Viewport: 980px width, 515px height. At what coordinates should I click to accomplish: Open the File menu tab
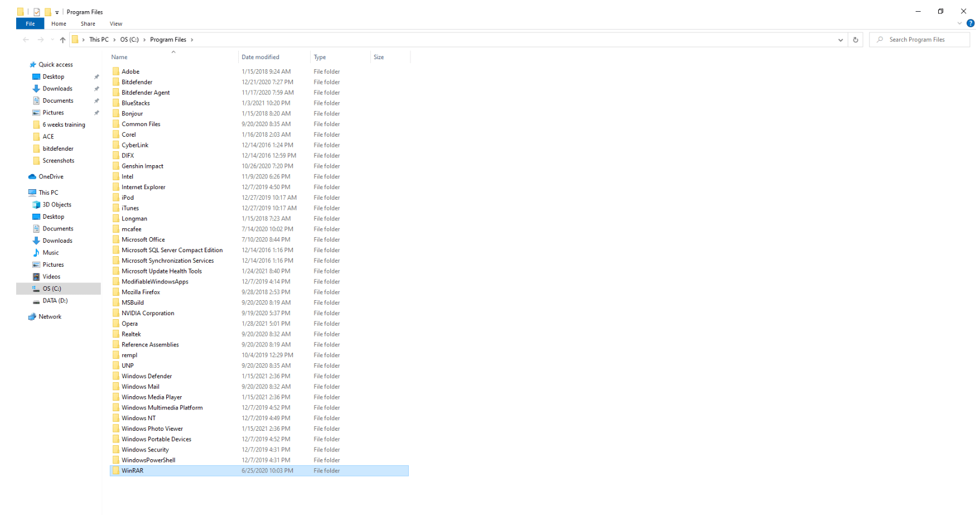pos(30,23)
